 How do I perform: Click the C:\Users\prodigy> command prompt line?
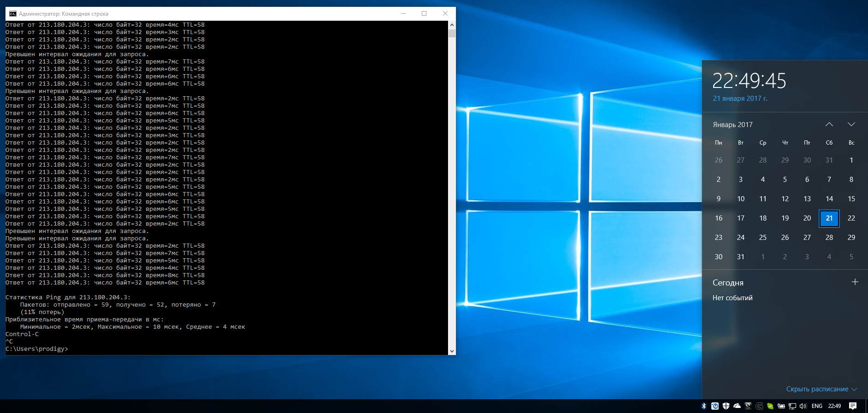click(37, 349)
